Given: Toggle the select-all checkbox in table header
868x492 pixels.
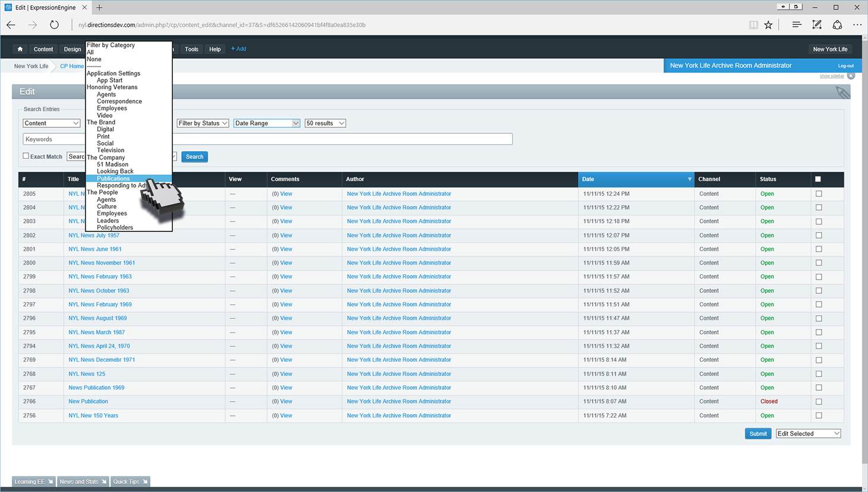Looking at the screenshot, I should pyautogui.click(x=818, y=179).
